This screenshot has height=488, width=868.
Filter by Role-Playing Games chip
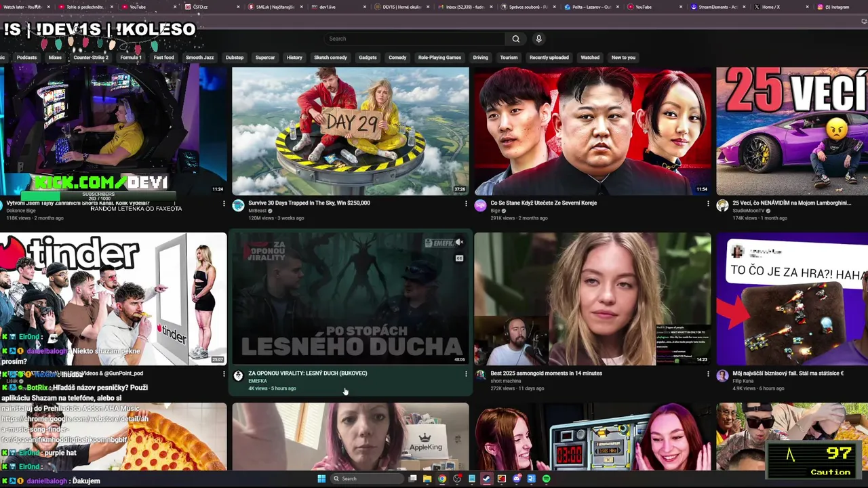click(x=439, y=58)
